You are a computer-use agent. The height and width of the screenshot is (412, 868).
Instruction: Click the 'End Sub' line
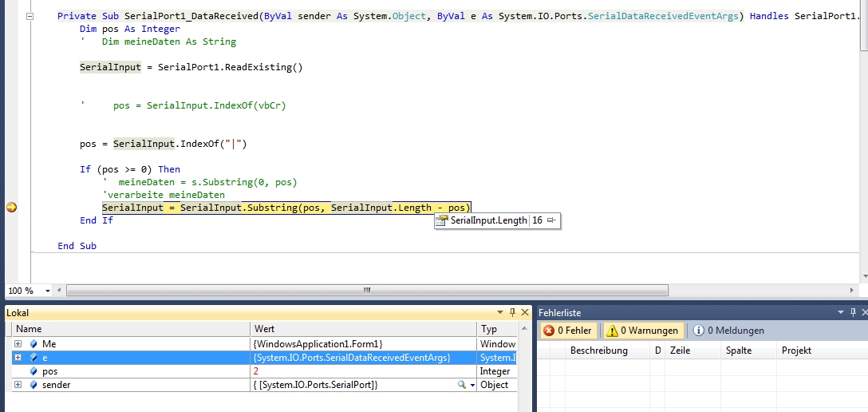click(77, 246)
